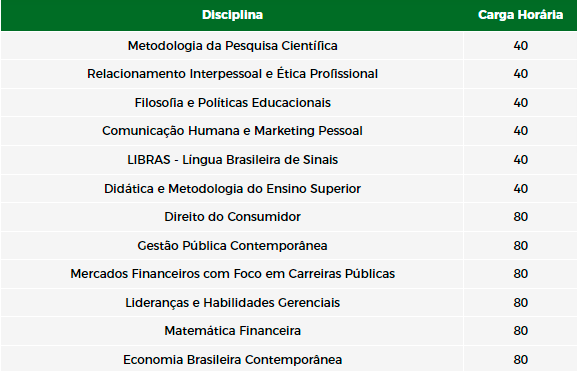Click the 40 hours value for Metodologia da Pesquisa
The width and height of the screenshot is (577, 371).
click(x=521, y=46)
